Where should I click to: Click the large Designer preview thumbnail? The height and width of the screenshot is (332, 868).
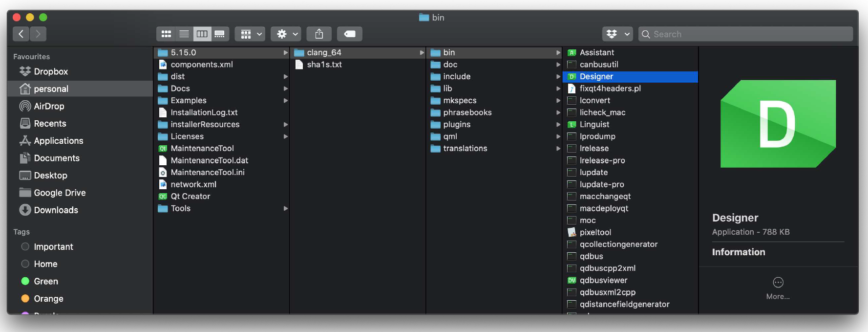[x=778, y=124]
